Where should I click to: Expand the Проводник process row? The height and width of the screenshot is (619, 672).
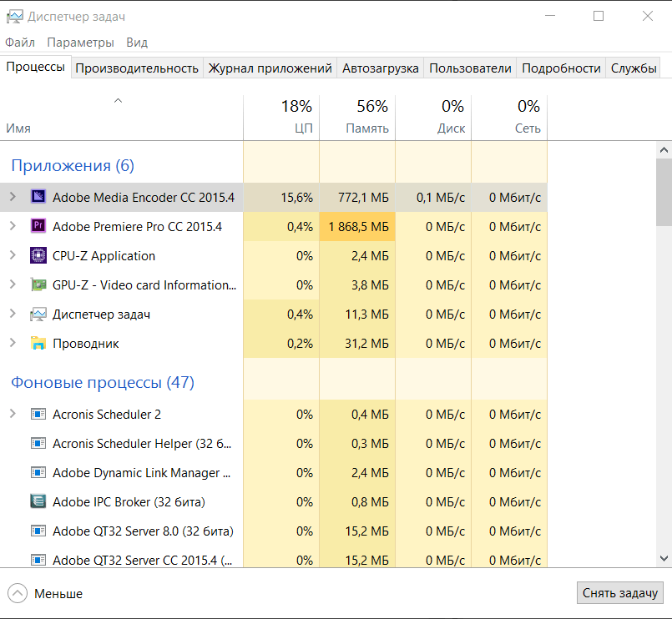coord(13,344)
